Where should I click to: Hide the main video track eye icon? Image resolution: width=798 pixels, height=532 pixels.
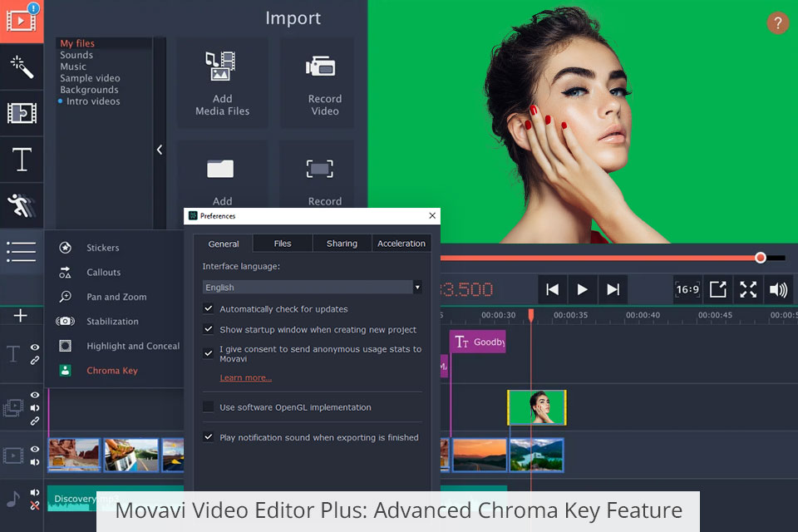35,449
